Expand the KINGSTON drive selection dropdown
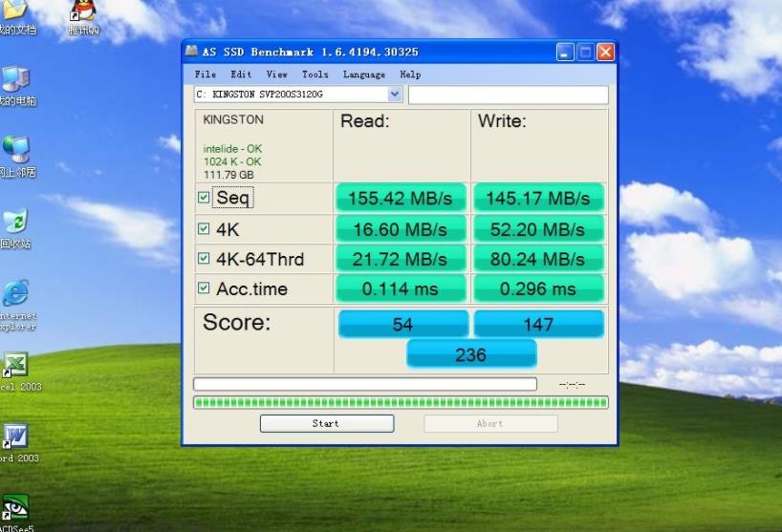Screen dimensions: 782x532 click(x=395, y=95)
